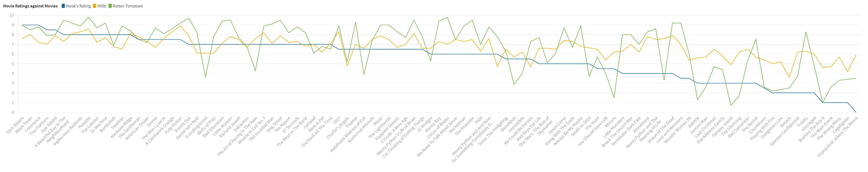Viewport: 868px width, 172px height.
Task: Click Kwok's Rating final point at zero
Action: 856,112
